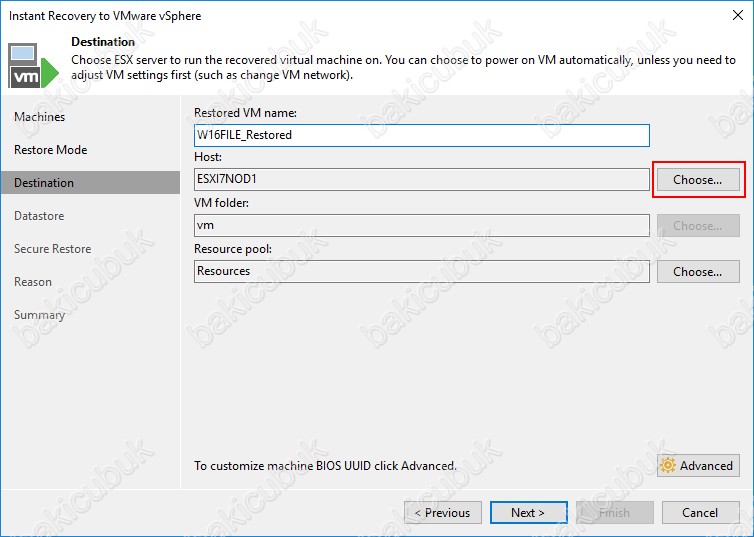Screen dimensions: 754x537
Task: Select the Destination step in sidebar
Action: point(90,183)
